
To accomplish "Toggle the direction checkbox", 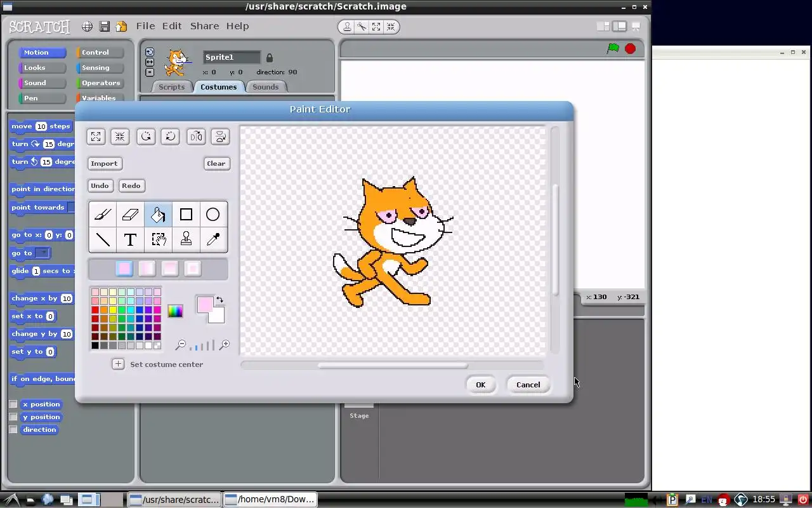I will (13, 429).
